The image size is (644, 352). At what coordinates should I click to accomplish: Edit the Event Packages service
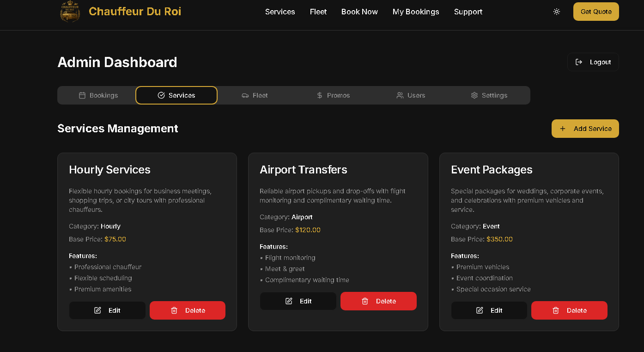(489, 310)
